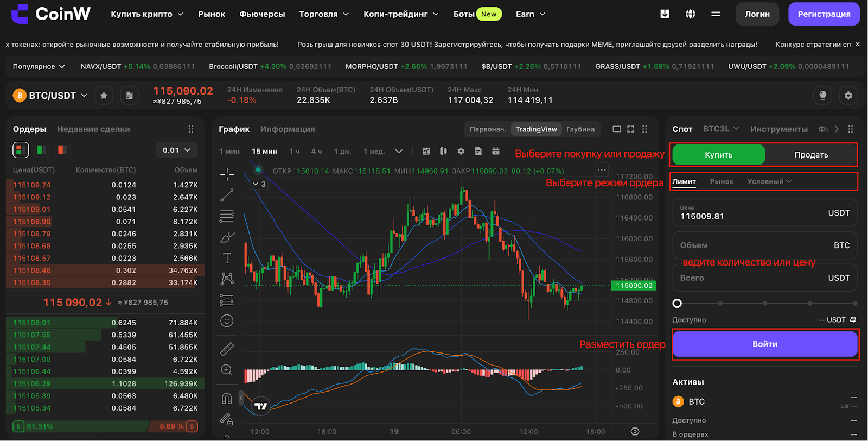Open the Фьючерсы menu item

(262, 14)
